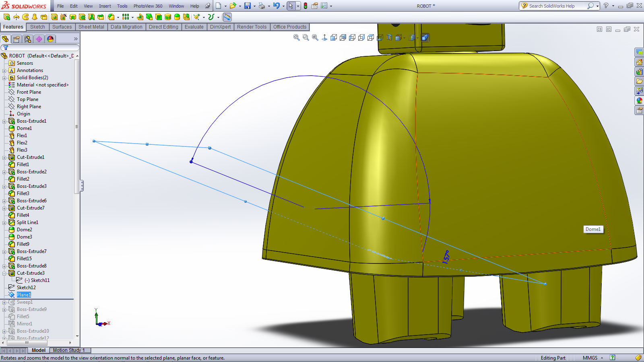Click the Undo icon
This screenshot has height=362, width=644.
[x=276, y=6]
